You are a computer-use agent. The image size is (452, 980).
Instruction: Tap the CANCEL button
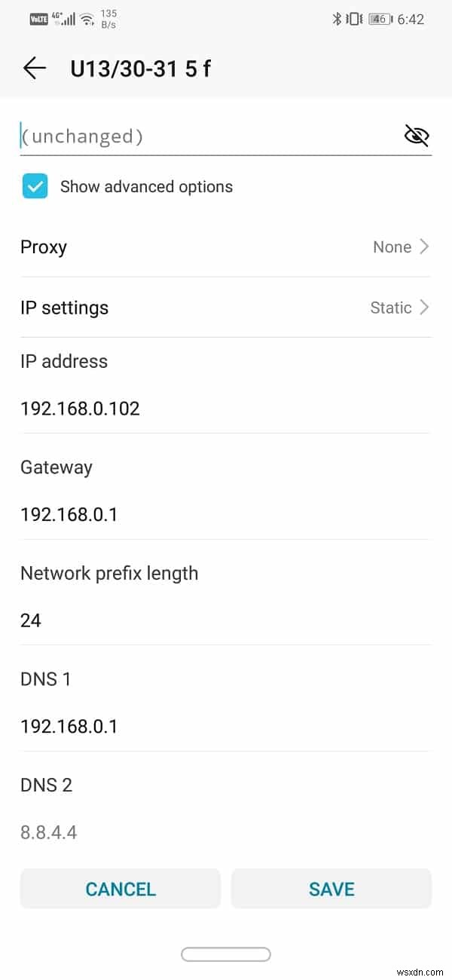pos(120,889)
